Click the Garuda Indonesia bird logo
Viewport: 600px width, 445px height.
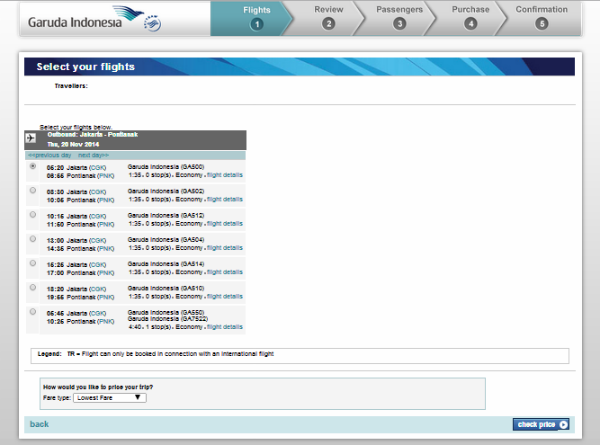pos(128,13)
